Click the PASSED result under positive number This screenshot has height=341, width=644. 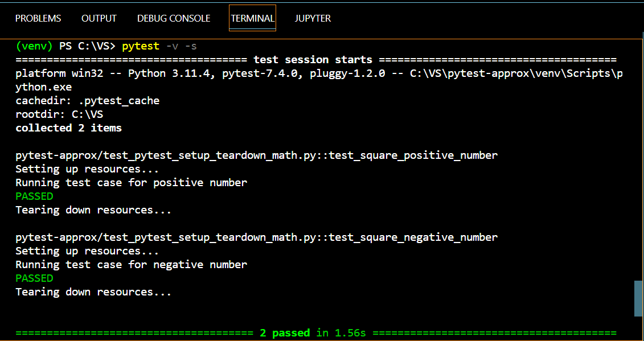(35, 196)
